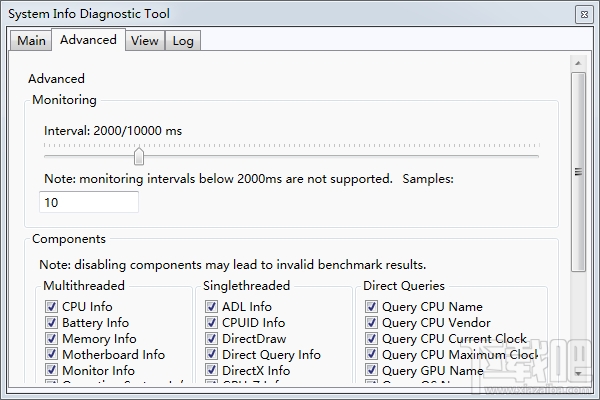Select the Advanced tab

click(88, 40)
